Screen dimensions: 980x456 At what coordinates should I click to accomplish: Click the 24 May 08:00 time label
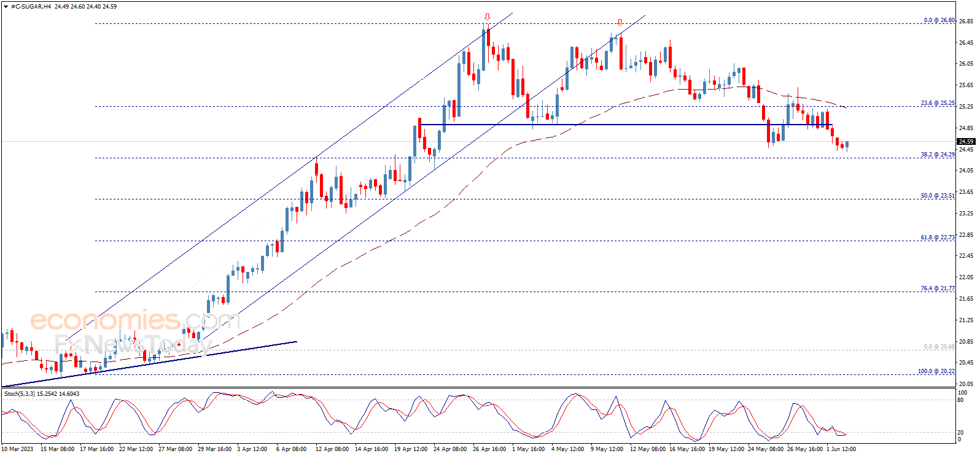[x=765, y=449]
